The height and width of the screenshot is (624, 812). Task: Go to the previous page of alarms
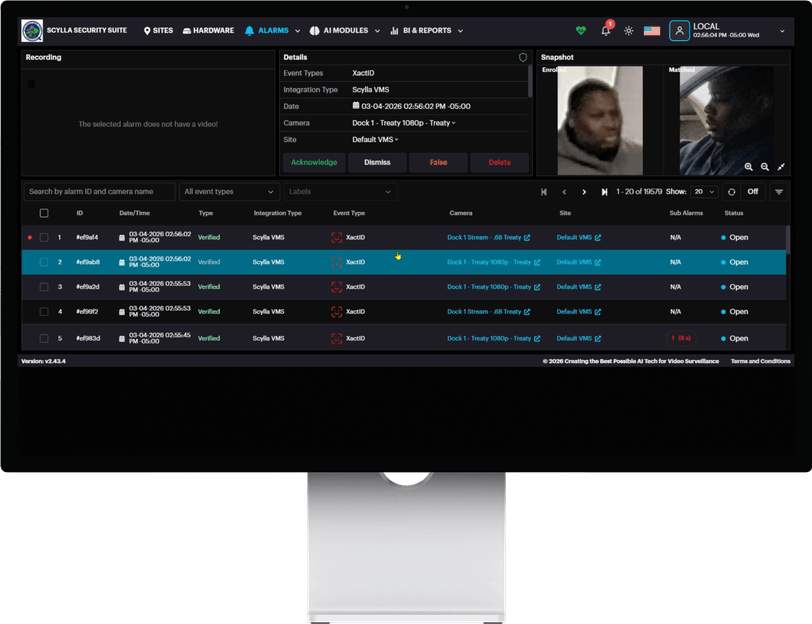[564, 192]
